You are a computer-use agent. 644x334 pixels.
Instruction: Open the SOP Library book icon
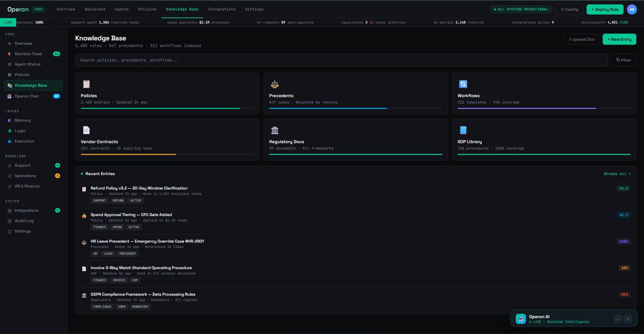click(x=463, y=130)
